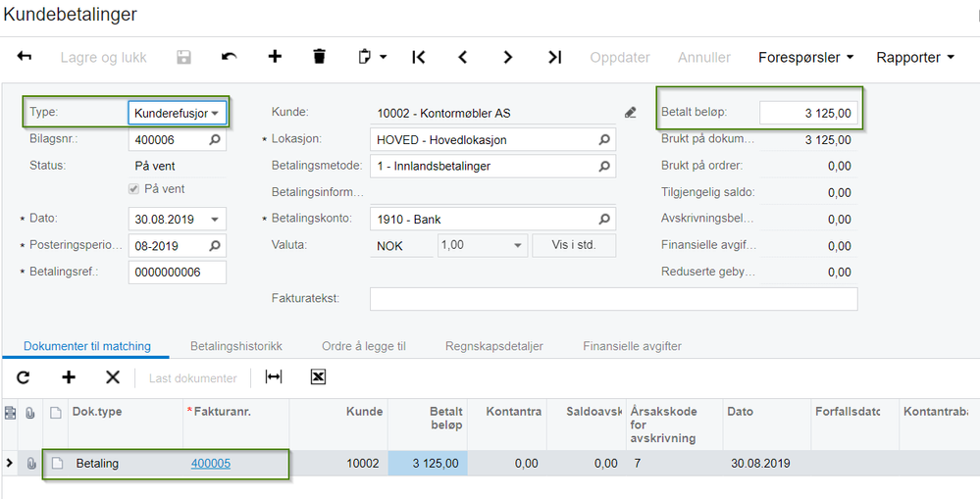Open the Regnskapsdetaljer tab
The height and width of the screenshot is (499, 980).
(493, 346)
